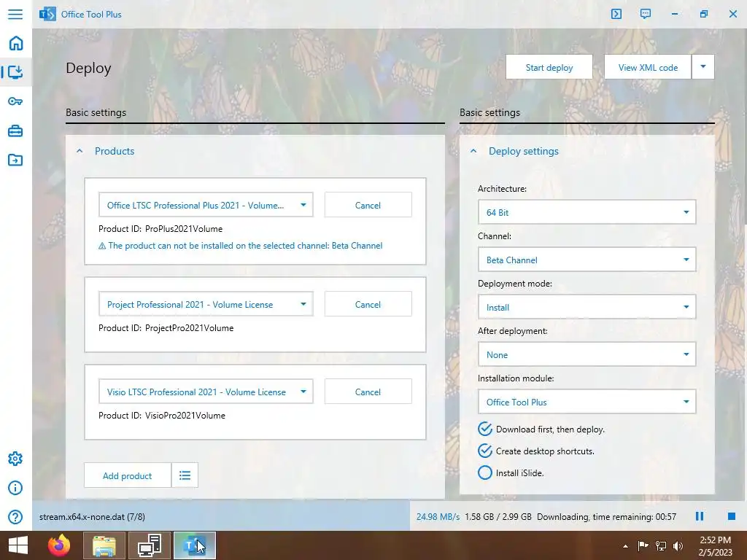The image size is (747, 560).
Task: Click the clock showing 2:52 PM
Action: click(715, 540)
